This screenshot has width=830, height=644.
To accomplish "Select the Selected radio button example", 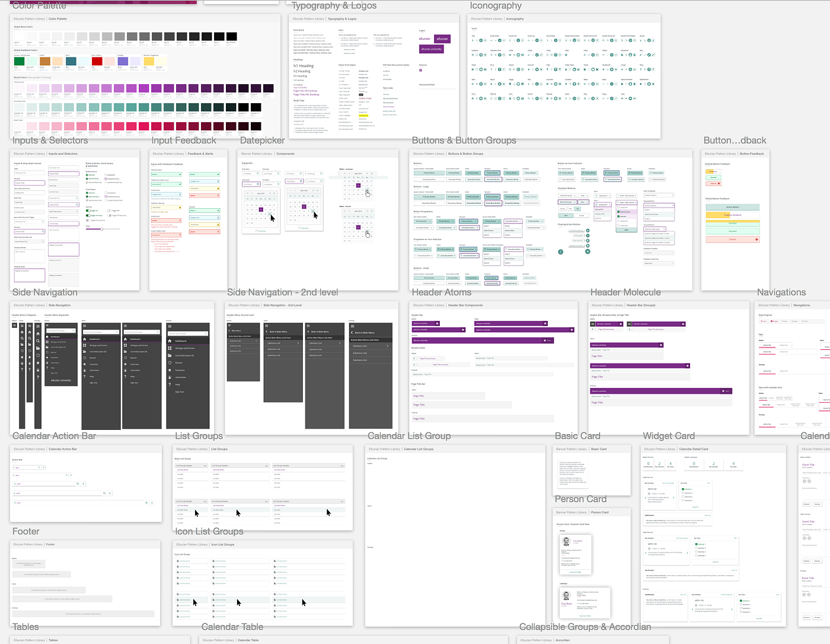I will pos(87,175).
